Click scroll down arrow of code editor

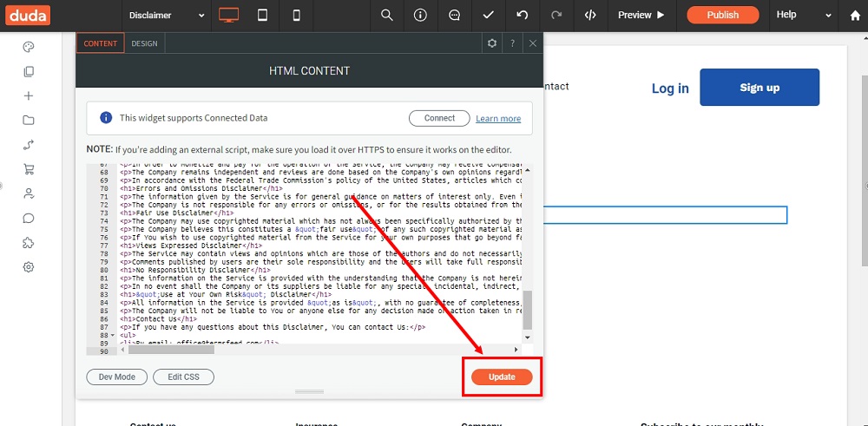528,337
